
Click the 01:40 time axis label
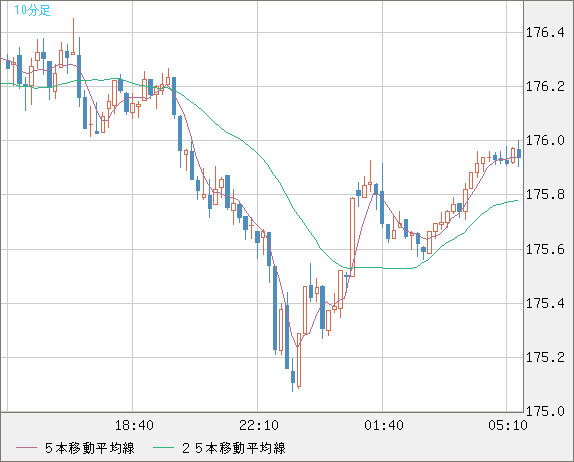pos(384,425)
